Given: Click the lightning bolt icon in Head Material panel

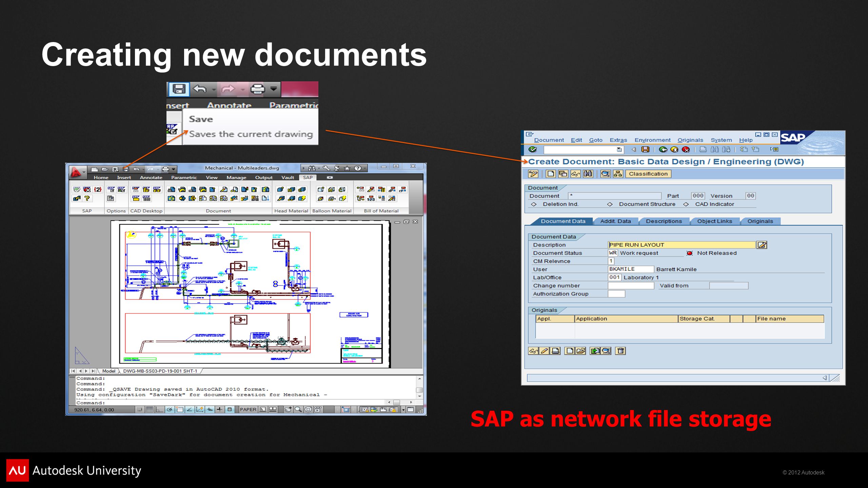Looking at the screenshot, I should tap(302, 198).
